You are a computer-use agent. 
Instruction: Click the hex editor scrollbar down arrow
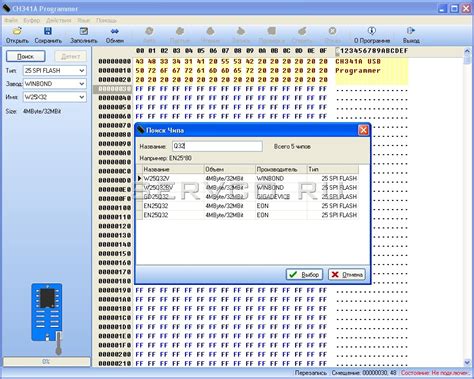[467, 362]
